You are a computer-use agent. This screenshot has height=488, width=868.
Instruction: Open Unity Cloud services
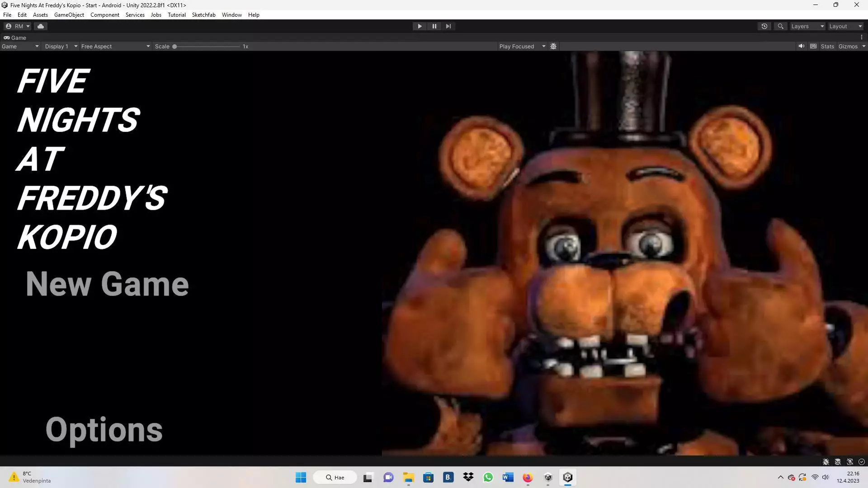41,26
